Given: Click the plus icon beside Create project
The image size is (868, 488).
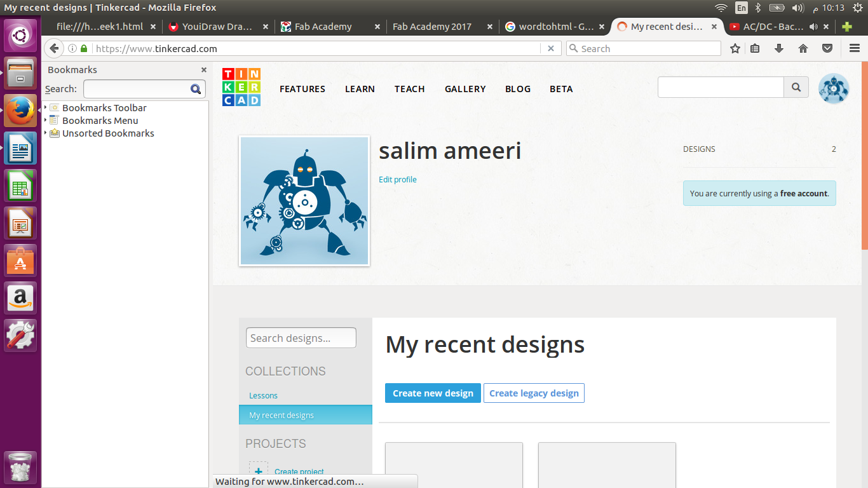Looking at the screenshot, I should coord(259,471).
